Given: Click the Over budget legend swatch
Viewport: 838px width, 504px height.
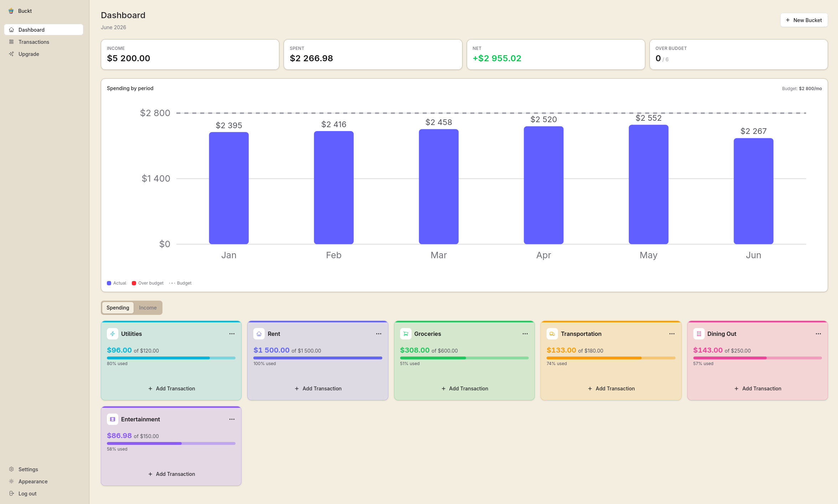Looking at the screenshot, I should click(x=134, y=283).
